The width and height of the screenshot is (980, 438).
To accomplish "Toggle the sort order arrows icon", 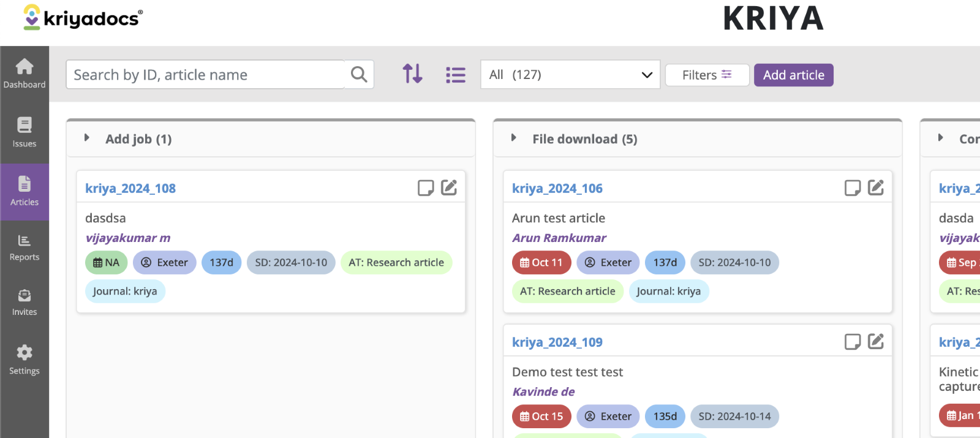I will (412, 74).
